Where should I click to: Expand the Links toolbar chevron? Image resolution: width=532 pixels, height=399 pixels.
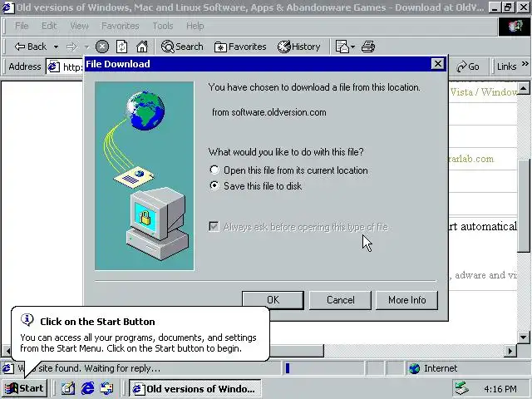tap(525, 63)
